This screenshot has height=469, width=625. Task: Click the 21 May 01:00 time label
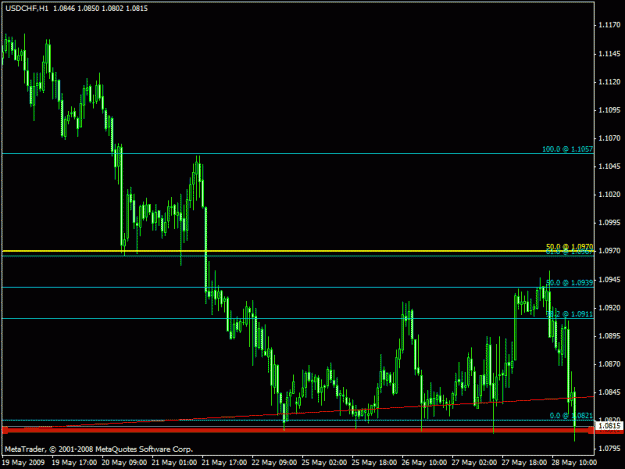(x=174, y=463)
